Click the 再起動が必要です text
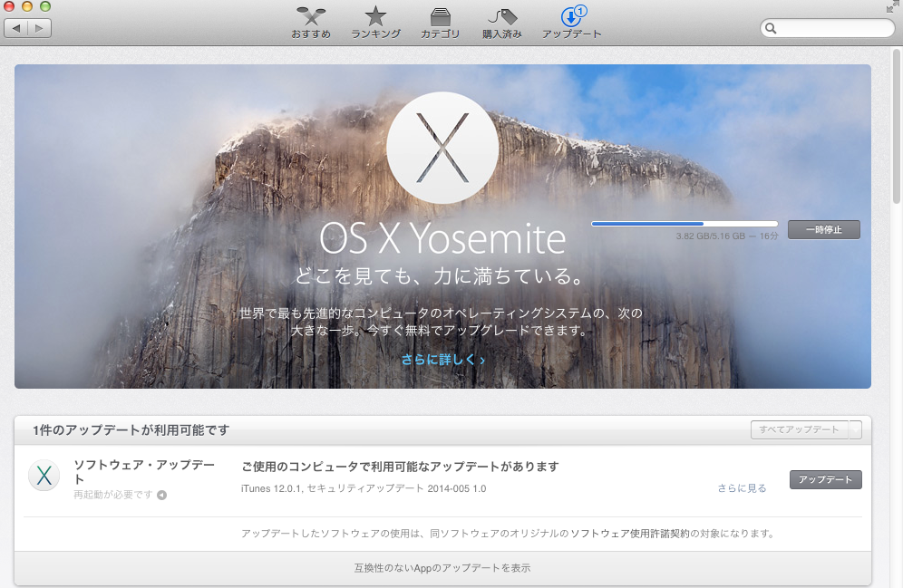 tap(112, 495)
